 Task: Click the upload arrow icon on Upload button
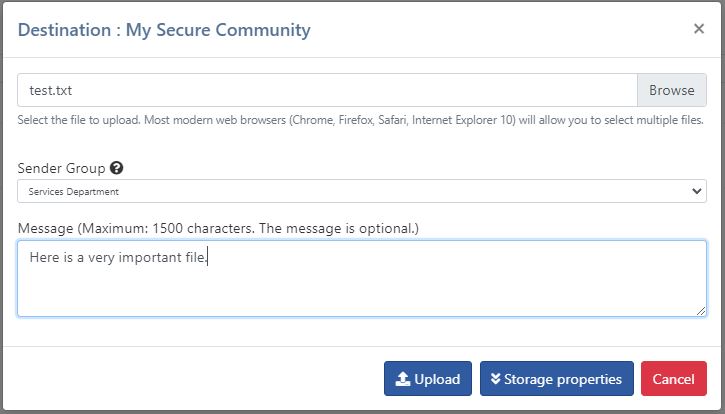pos(403,379)
